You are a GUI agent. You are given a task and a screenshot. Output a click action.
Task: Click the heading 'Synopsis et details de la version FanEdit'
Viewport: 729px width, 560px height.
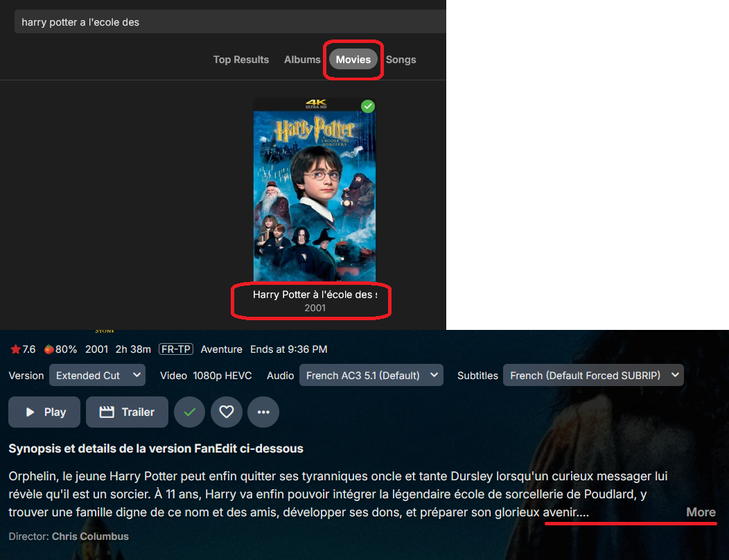tap(156, 448)
